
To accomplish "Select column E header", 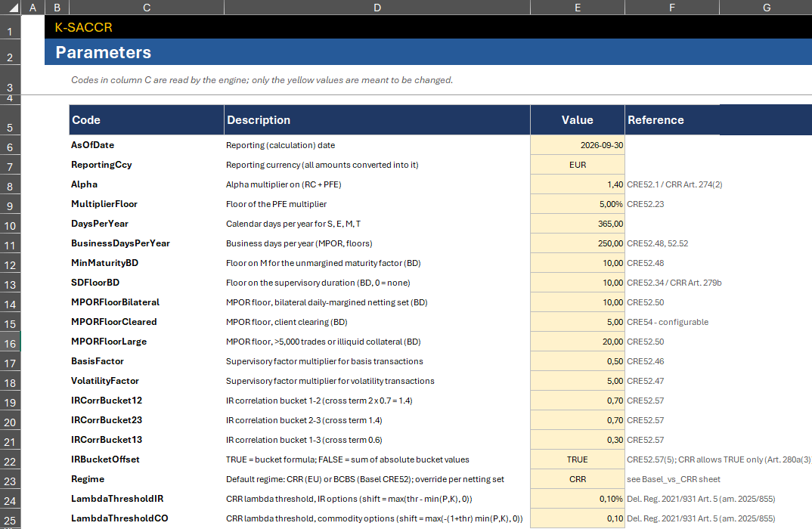I will point(578,8).
